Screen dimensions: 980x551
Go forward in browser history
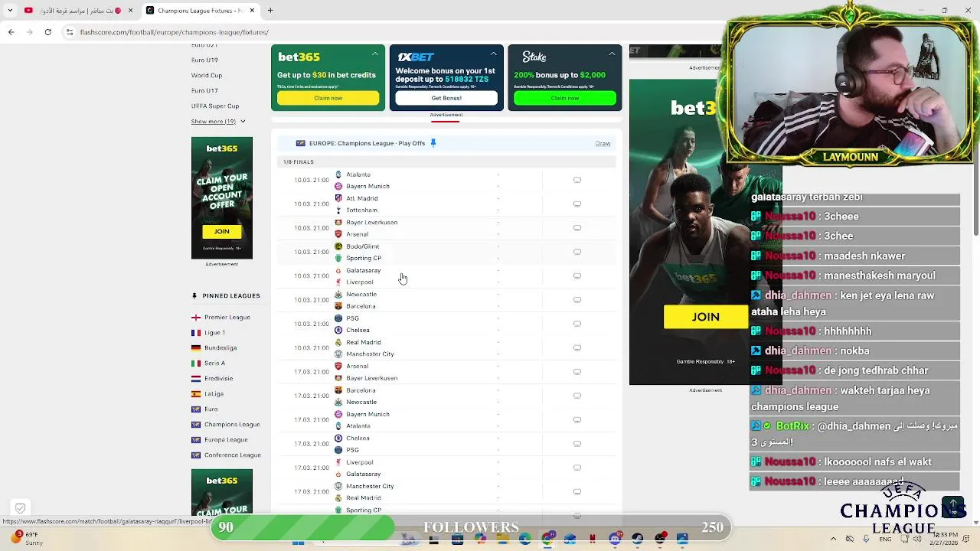coord(29,32)
